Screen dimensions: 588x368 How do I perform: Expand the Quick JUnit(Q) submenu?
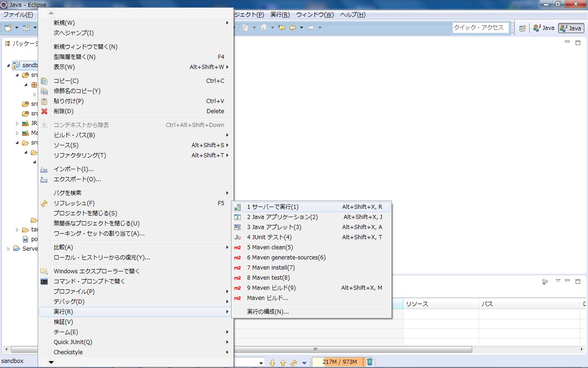click(x=136, y=342)
